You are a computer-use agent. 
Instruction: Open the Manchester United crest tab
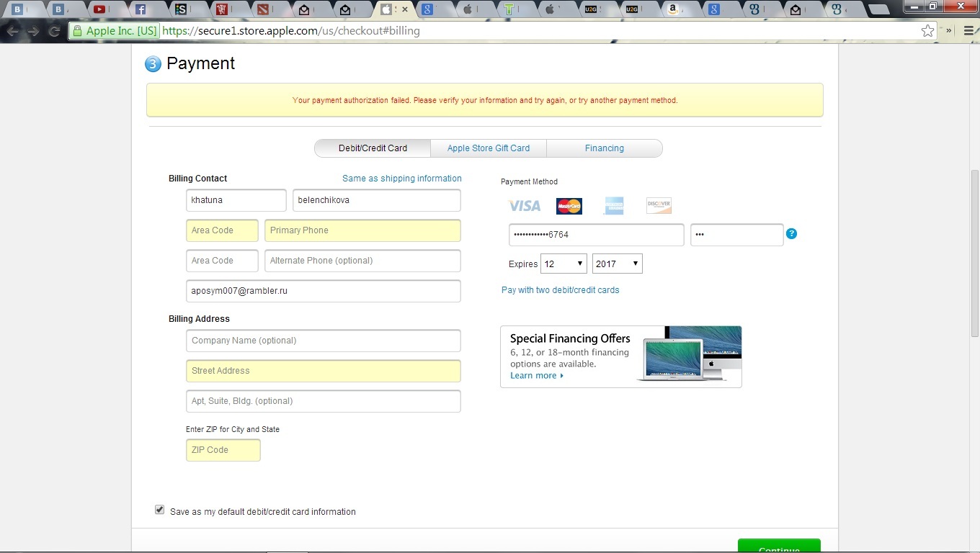[223, 9]
